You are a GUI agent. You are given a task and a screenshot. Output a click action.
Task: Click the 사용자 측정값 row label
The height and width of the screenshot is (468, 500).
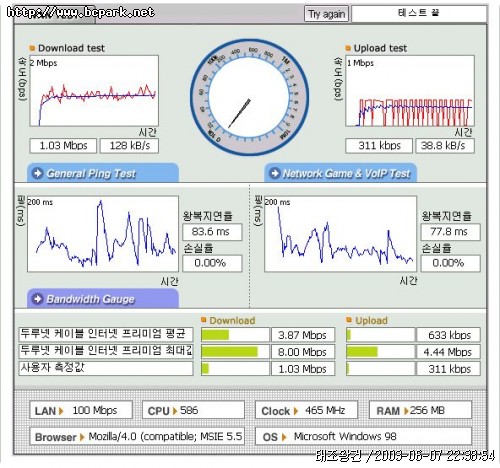[106, 368]
